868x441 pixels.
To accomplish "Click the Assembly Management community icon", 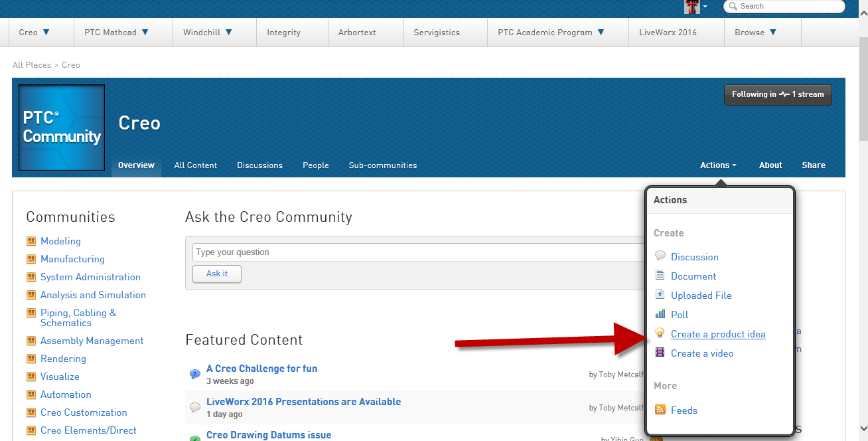I will 31,341.
